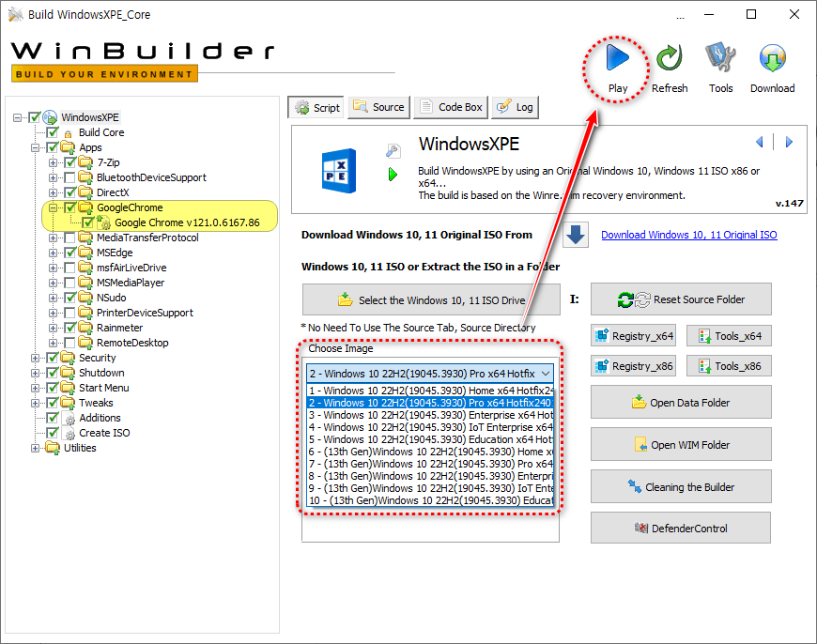817x644 pixels.
Task: Click the Start Menu folder icon
Action: pos(68,388)
